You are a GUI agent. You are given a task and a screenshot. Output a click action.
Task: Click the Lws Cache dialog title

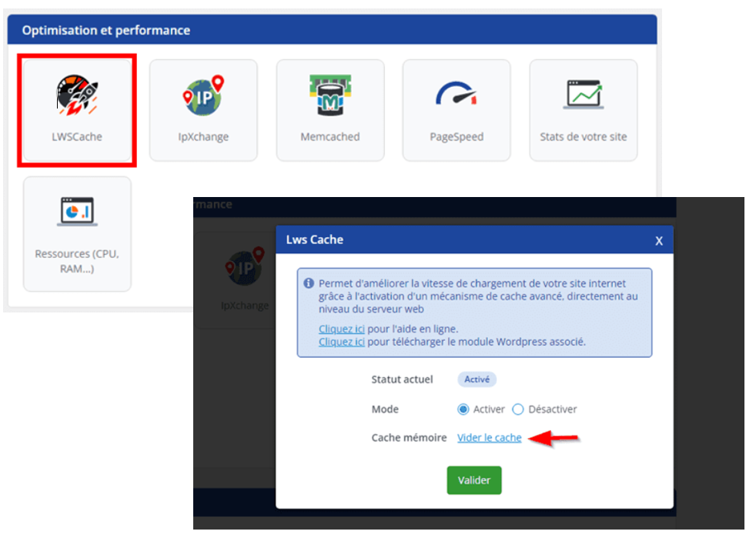[315, 239]
